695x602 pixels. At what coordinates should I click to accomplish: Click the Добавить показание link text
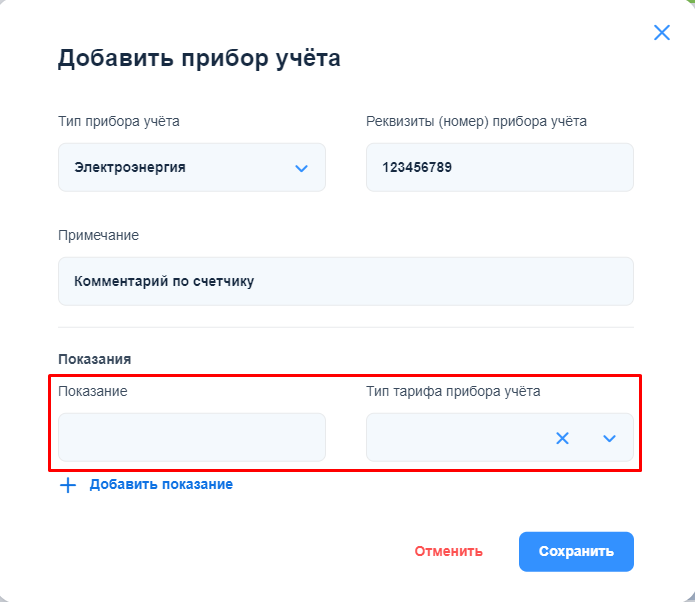point(161,484)
